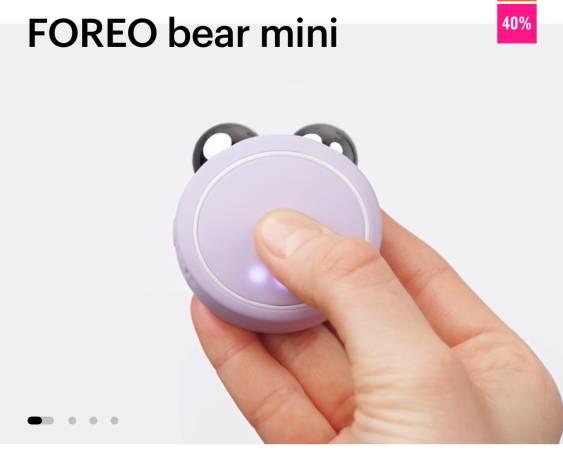The image size is (563, 460).
Task: Tap the white right metal sphere on ear
Action: coord(337,147)
